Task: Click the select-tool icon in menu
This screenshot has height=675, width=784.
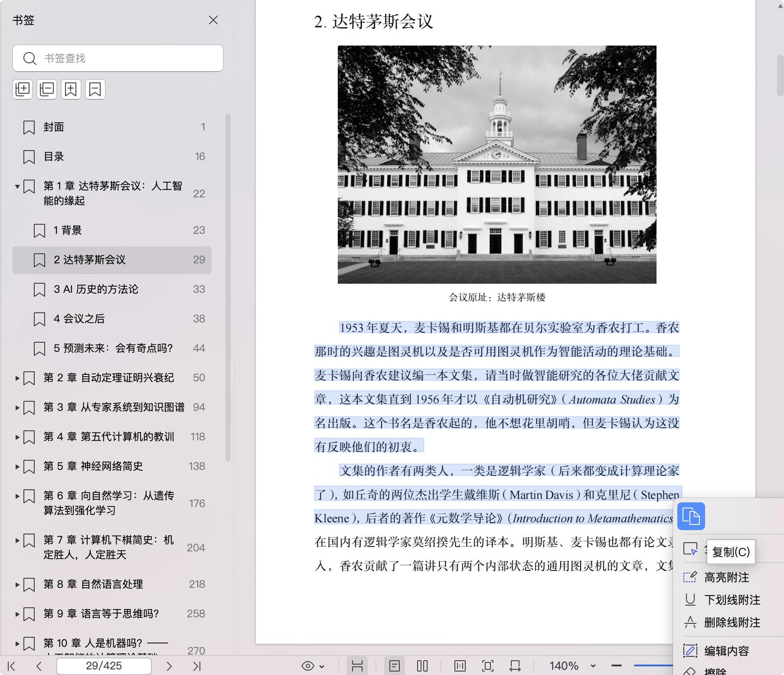Action: point(690,549)
